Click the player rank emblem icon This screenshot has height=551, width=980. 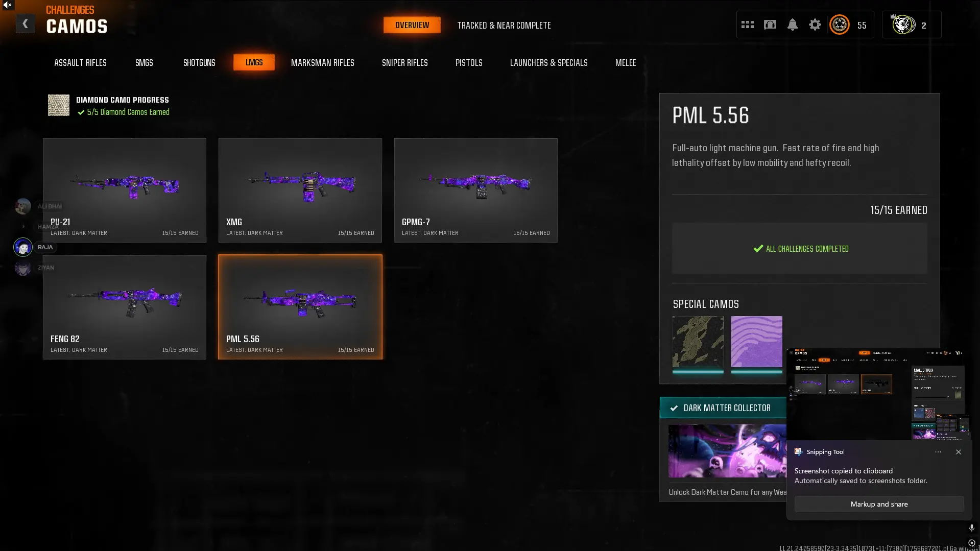pyautogui.click(x=840, y=25)
